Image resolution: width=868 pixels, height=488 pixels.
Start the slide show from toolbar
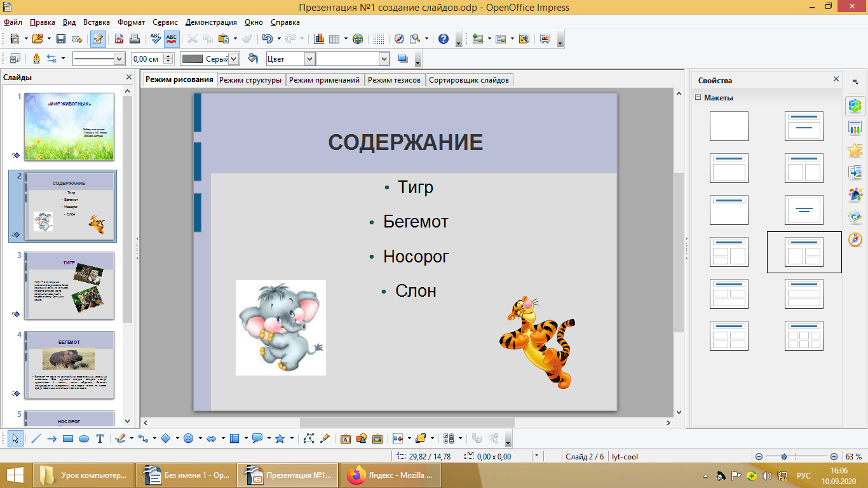pos(545,39)
